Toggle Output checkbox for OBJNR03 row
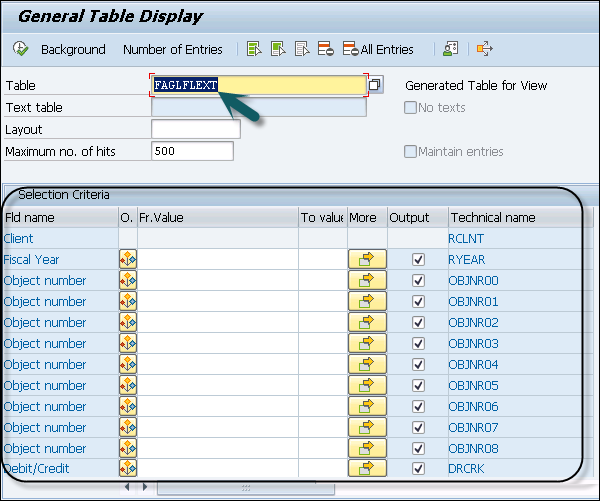 pyautogui.click(x=417, y=344)
